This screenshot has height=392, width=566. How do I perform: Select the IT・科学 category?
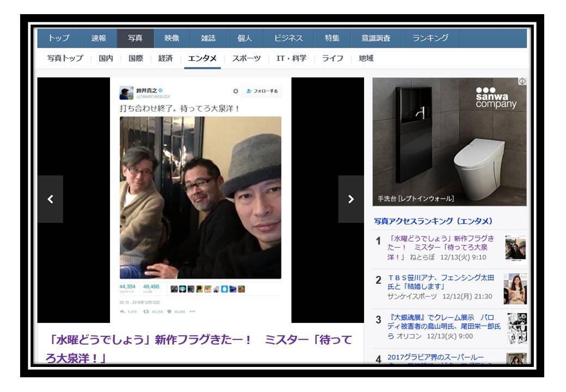(291, 59)
